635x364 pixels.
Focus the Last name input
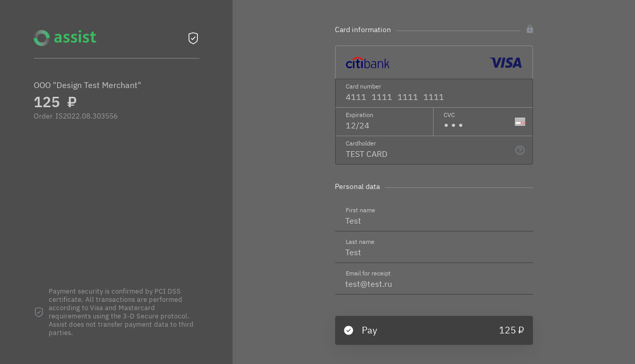click(x=434, y=253)
